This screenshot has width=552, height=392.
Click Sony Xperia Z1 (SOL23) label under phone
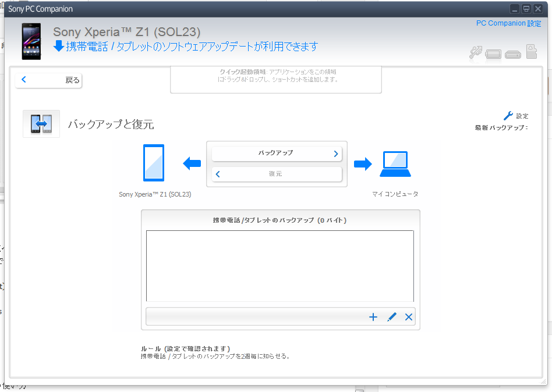tap(155, 194)
